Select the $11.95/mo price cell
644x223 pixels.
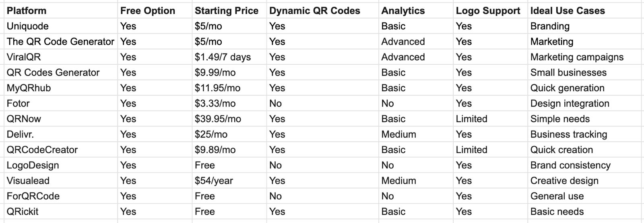click(217, 88)
